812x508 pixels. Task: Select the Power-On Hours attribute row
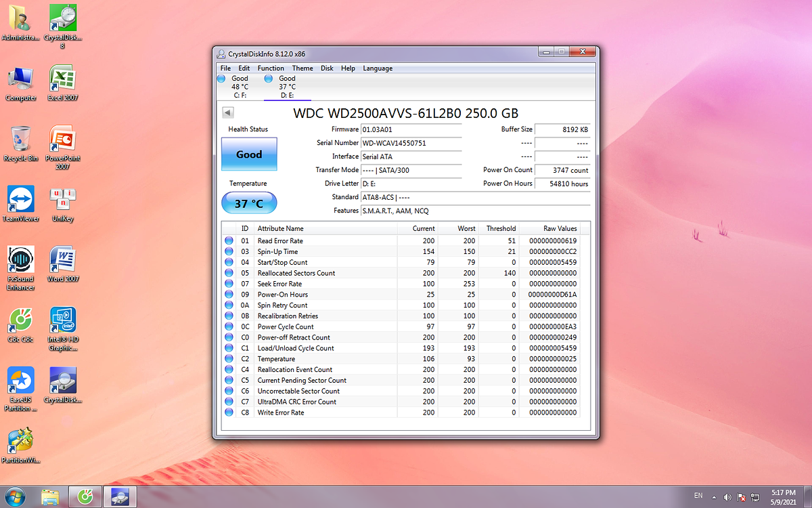(x=401, y=295)
